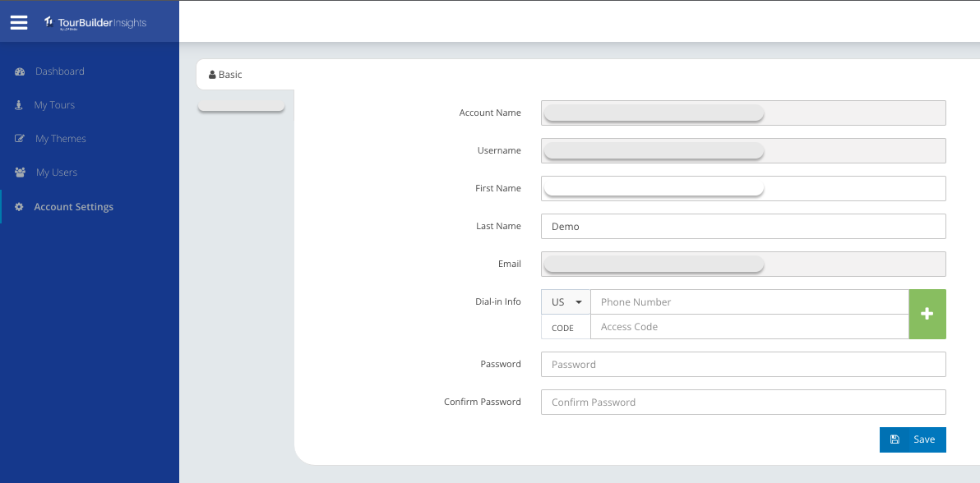Select the My Users group icon

point(19,172)
